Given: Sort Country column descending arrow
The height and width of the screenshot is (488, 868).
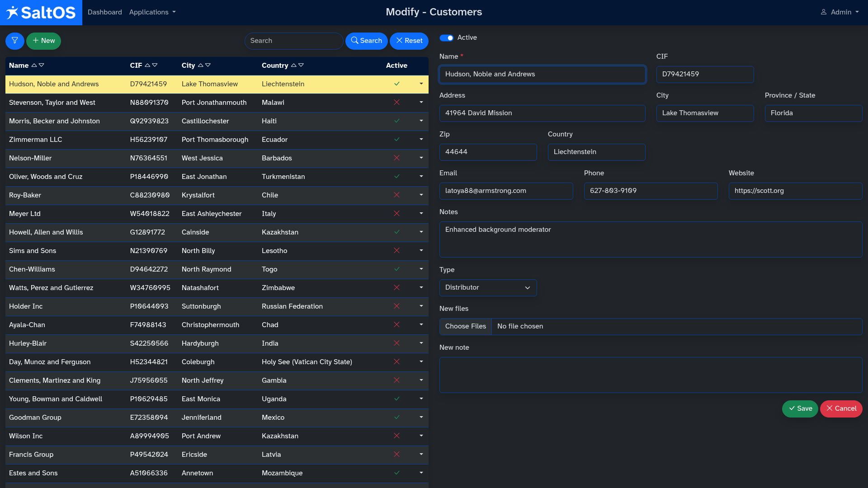Looking at the screenshot, I should (x=302, y=66).
